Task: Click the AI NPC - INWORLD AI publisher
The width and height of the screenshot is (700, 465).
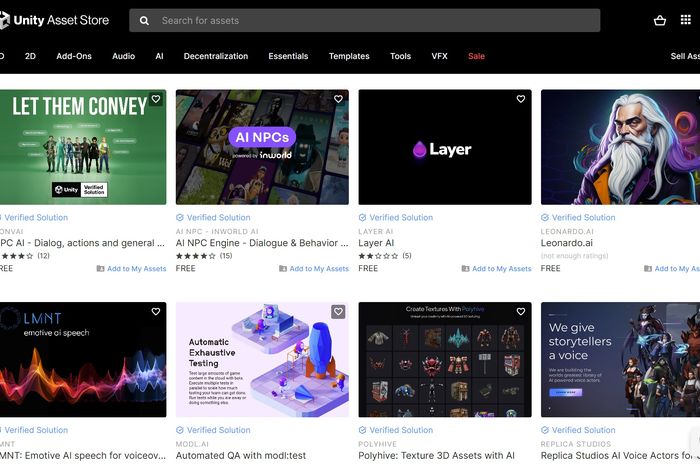Action: (x=217, y=232)
